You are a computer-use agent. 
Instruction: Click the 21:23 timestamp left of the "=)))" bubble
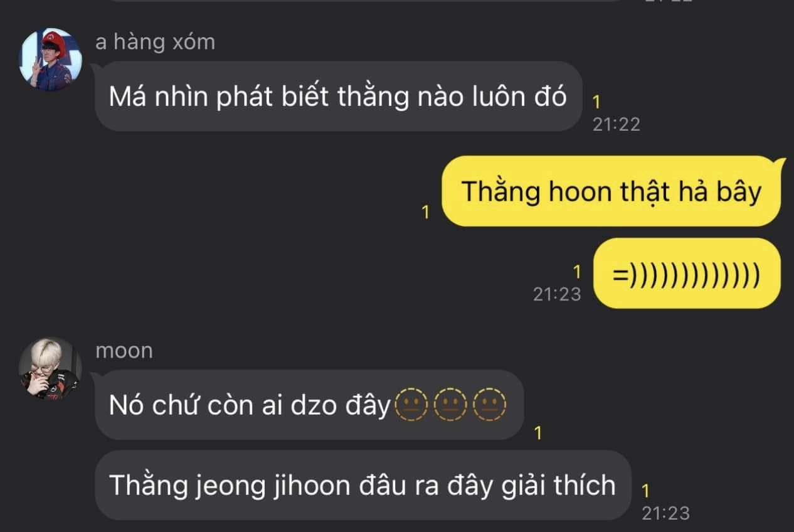pos(557,294)
